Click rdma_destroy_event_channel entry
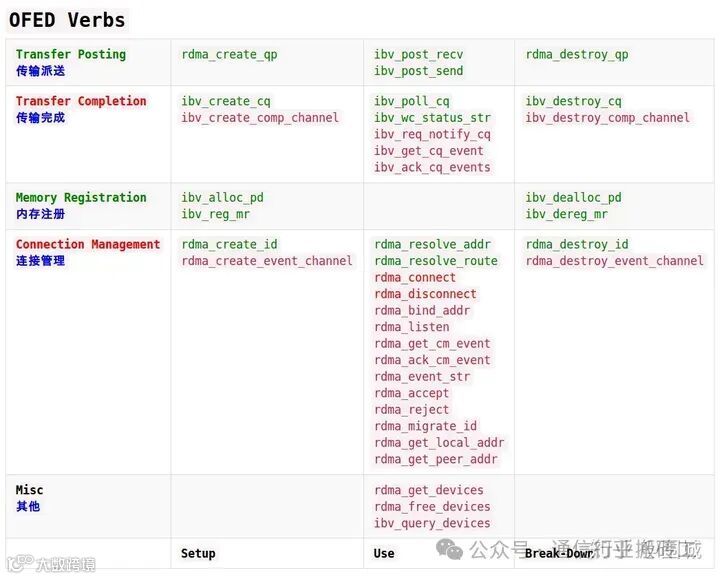Viewport: 720px width, 579px height. coord(614,261)
